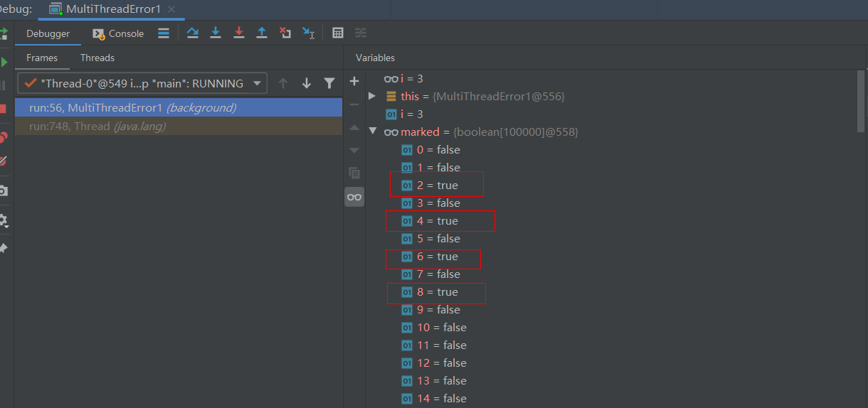Stop the debug session (red square)
This screenshot has height=408, width=868.
tap(3, 109)
